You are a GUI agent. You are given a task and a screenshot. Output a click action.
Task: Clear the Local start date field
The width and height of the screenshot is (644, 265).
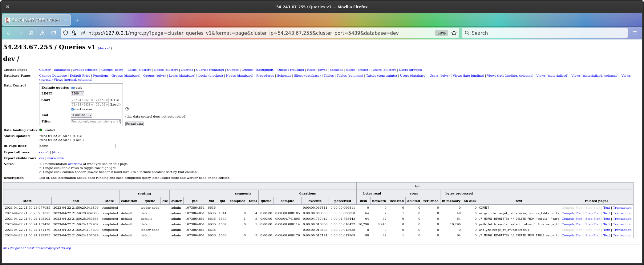tap(92, 105)
